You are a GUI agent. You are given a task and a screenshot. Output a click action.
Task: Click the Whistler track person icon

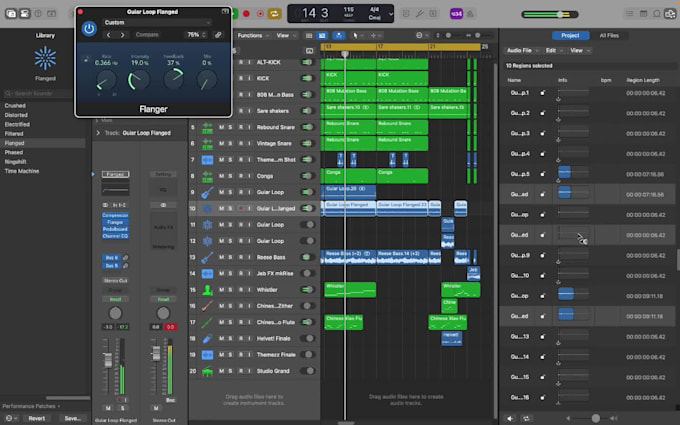207,290
